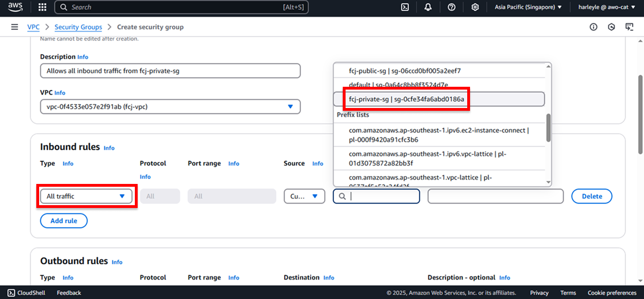Delete the inbound rule
Image resolution: width=644 pixels, height=299 pixels.
[592, 196]
